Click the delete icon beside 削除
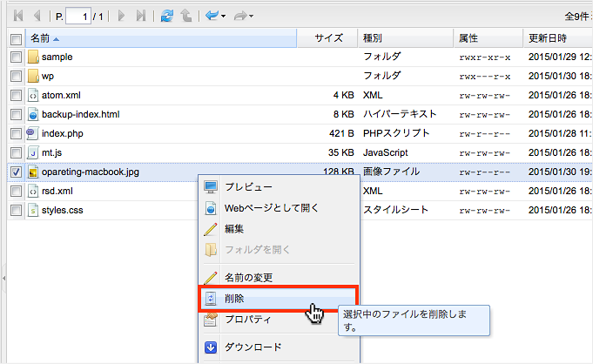Screen dimensions: 593x364 point(211,299)
